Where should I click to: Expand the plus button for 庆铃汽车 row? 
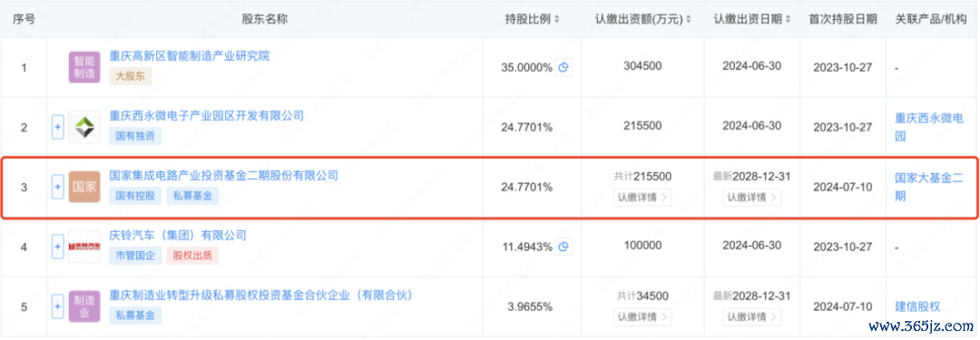[x=57, y=247]
